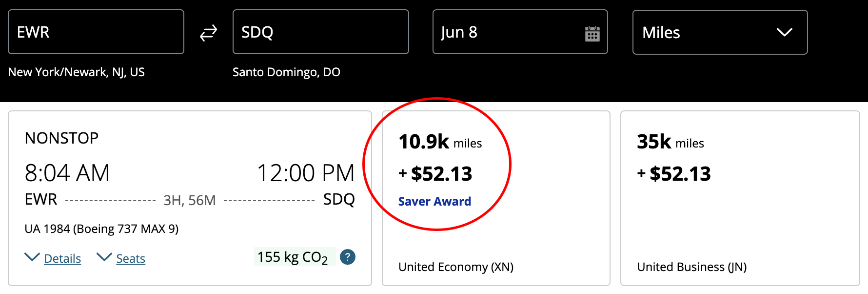This screenshot has height=294, width=868.
Task: Open the Details link text
Action: (62, 258)
